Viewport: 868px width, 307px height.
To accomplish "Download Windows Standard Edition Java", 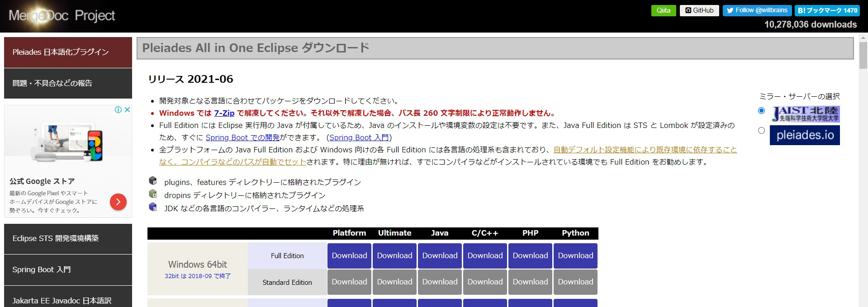I will (x=440, y=282).
